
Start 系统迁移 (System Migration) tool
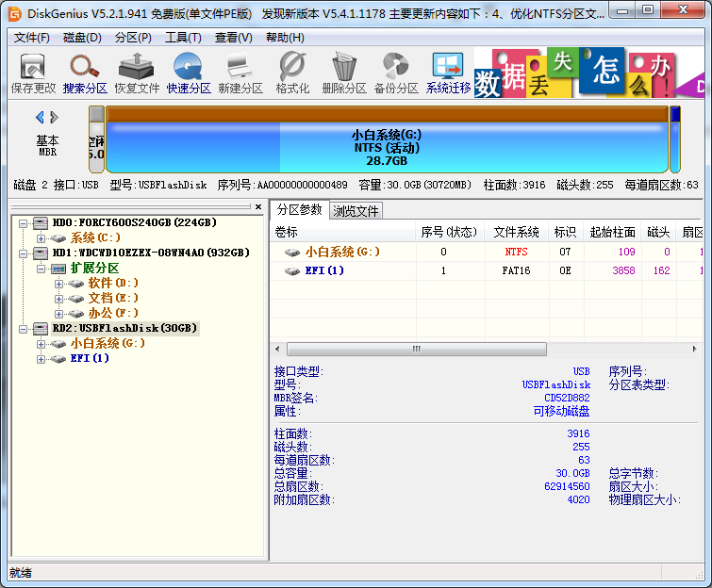tap(448, 73)
